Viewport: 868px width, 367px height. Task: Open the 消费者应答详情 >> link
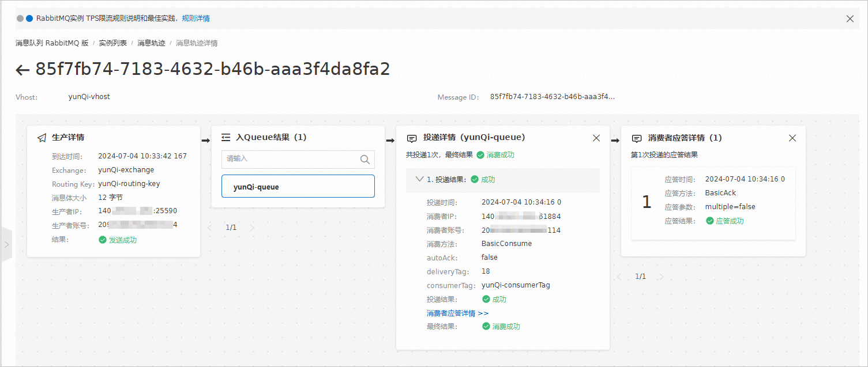point(458,313)
